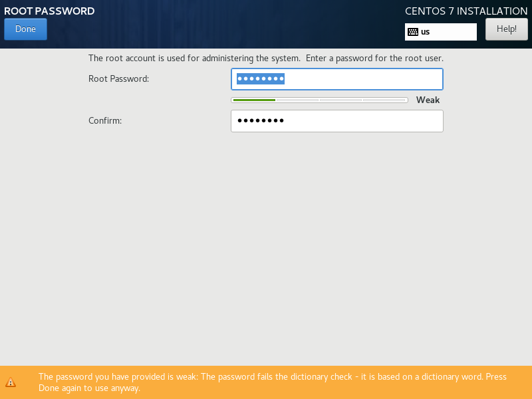Click the root account description text
532x399 pixels.
tap(266, 59)
